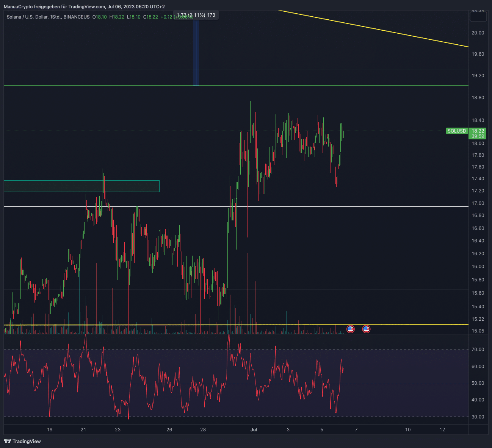Viewport: 492px width, 448px height.
Task: Click the ManuuCrypto TradingView.com header text
Action: point(84,7)
